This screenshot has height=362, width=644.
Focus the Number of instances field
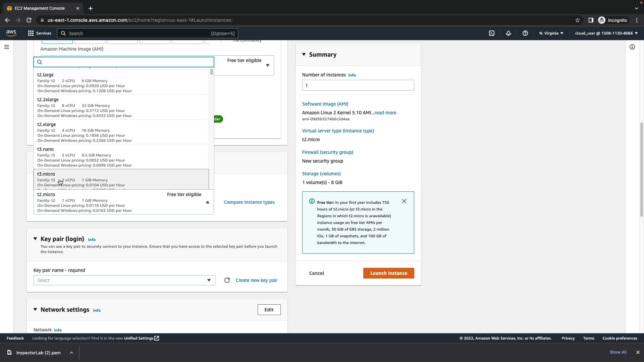[358, 85]
